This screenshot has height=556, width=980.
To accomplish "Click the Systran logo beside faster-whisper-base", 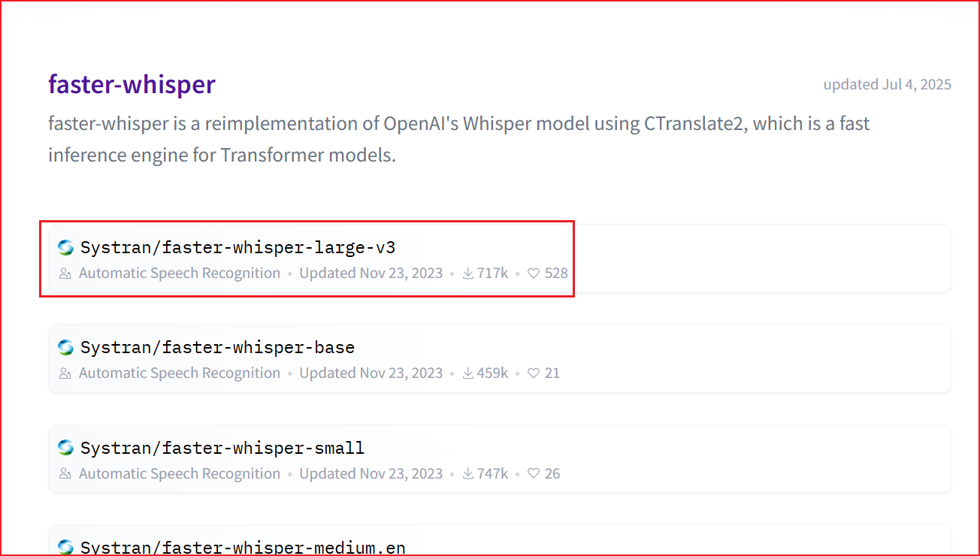I will [66, 347].
